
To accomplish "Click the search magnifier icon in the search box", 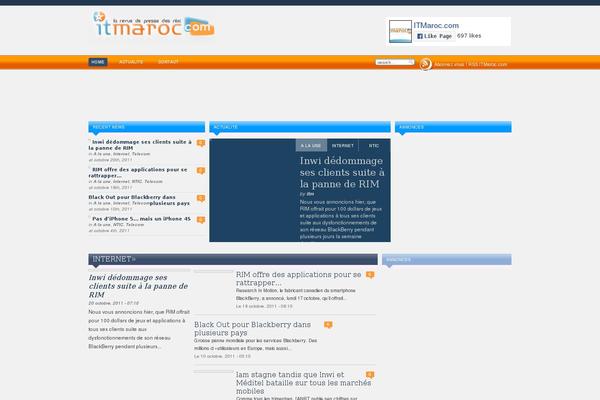I will 411,62.
